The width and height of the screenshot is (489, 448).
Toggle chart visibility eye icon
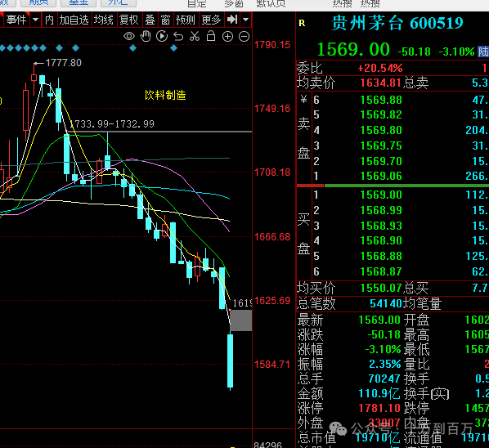(x=129, y=37)
